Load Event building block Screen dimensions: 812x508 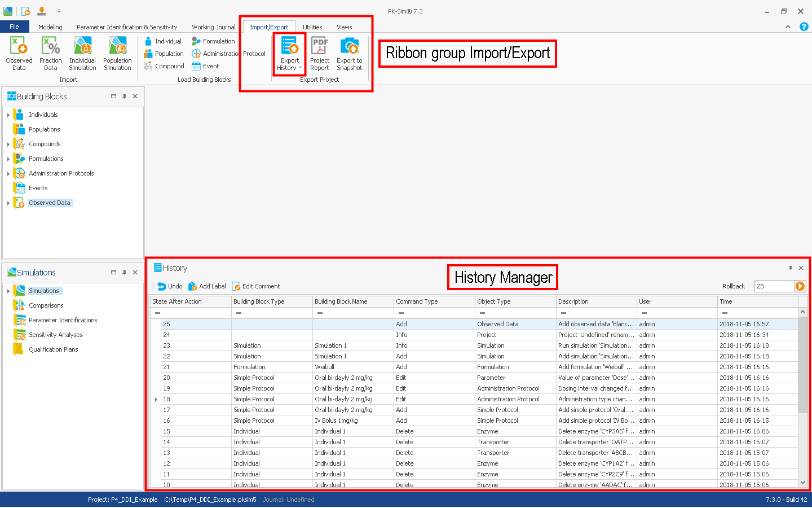pyautogui.click(x=205, y=66)
